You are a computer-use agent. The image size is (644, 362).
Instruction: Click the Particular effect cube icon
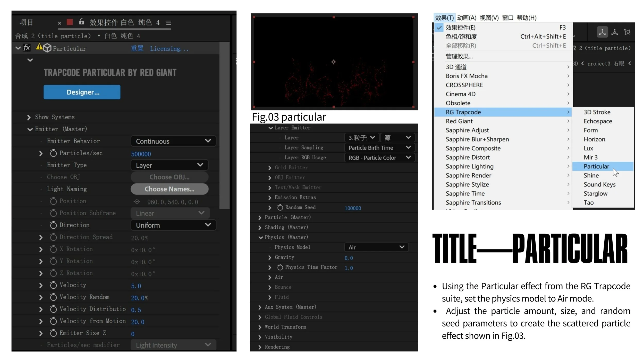pyautogui.click(x=47, y=48)
